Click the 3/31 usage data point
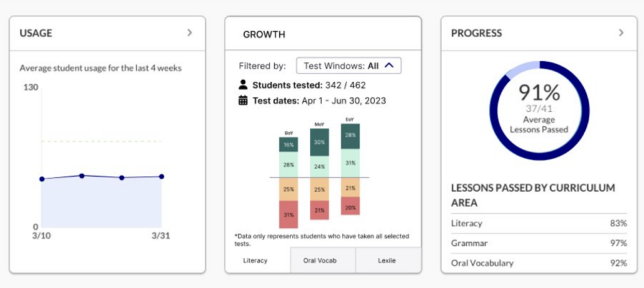 point(162,177)
